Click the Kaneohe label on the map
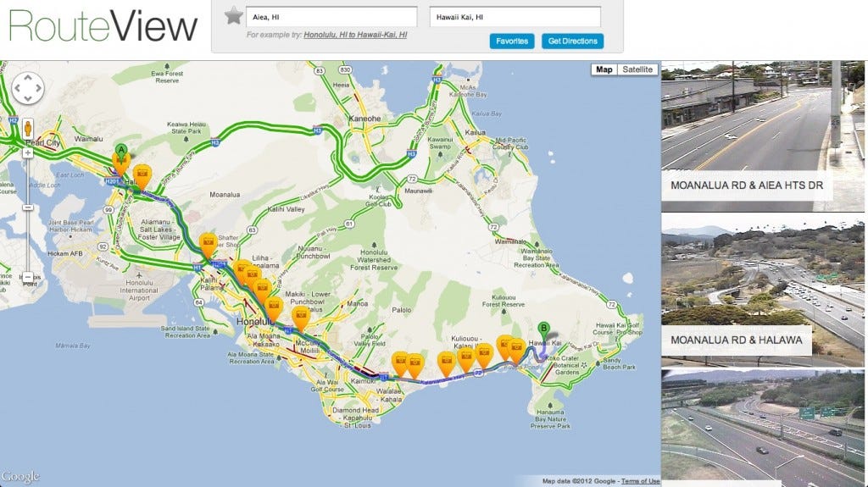 (364, 119)
